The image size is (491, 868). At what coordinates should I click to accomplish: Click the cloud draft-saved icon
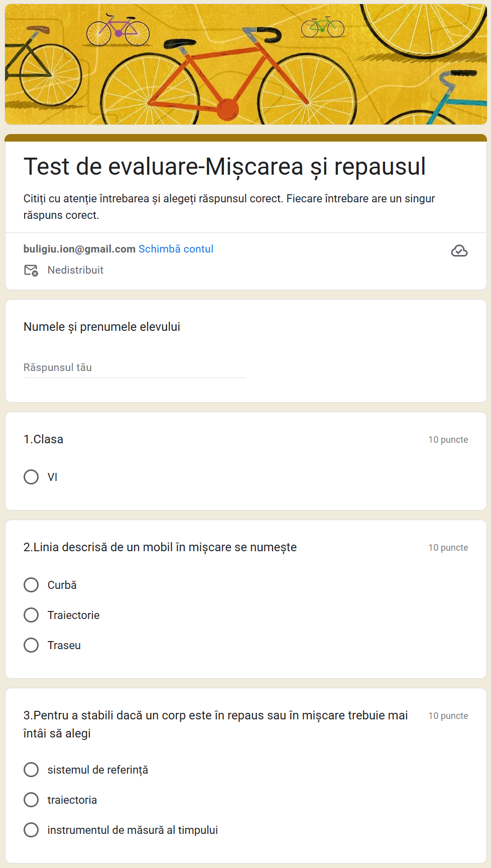459,251
